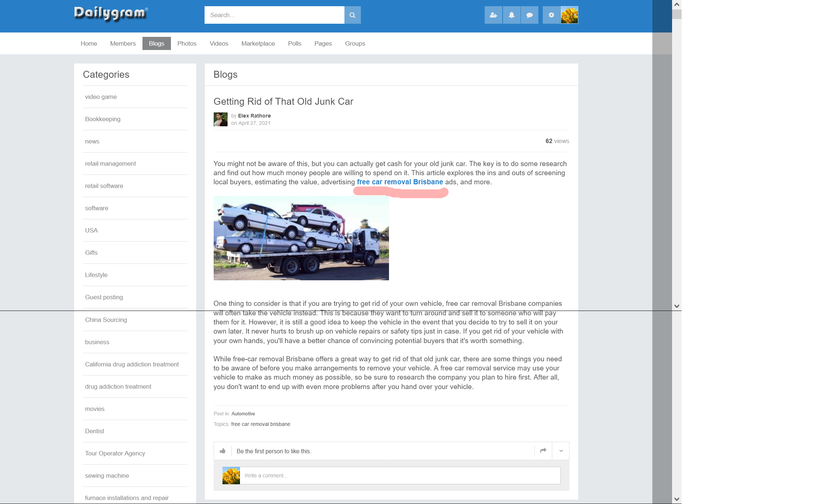Click the Automotive post category link
Image resolution: width=820 pixels, height=504 pixels.
(x=243, y=413)
